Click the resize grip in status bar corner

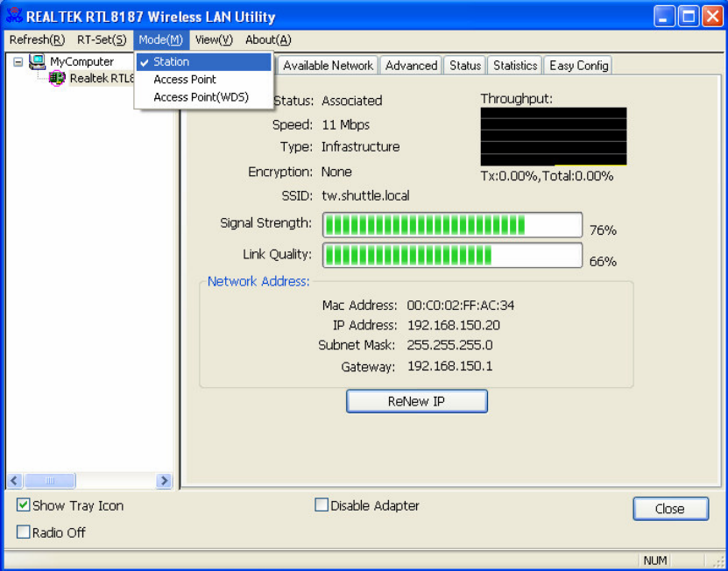point(718,561)
